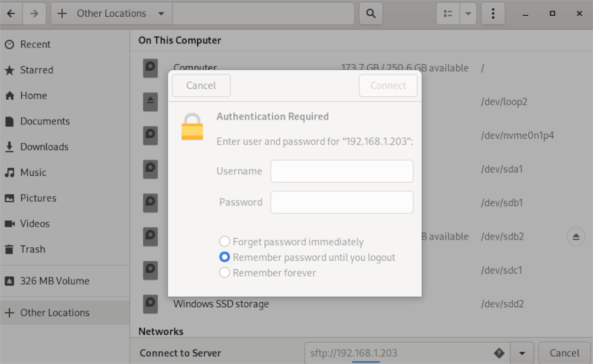
Task: Open the view options dropdown arrow
Action: (468, 13)
